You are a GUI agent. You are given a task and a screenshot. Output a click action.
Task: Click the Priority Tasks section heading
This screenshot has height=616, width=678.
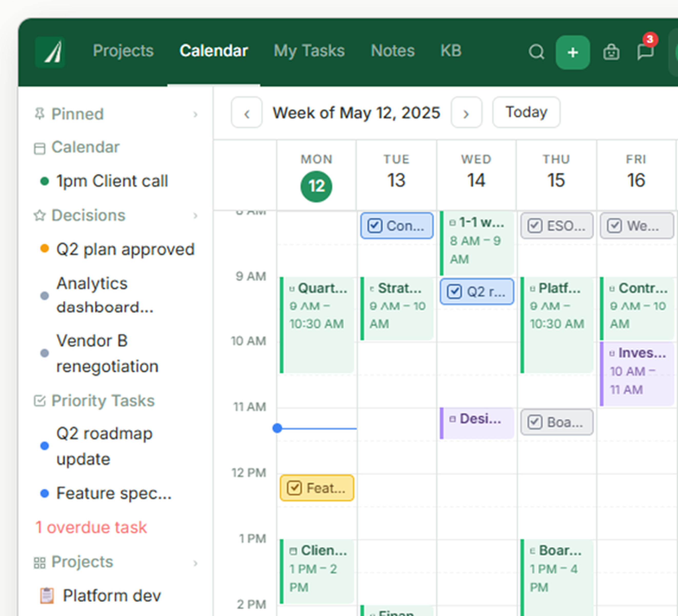[103, 401]
